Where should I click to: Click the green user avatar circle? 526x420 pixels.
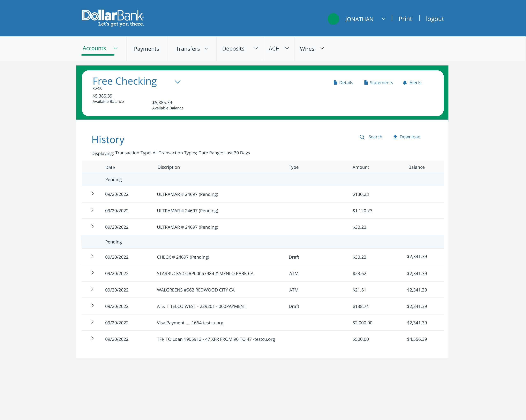[x=333, y=19]
